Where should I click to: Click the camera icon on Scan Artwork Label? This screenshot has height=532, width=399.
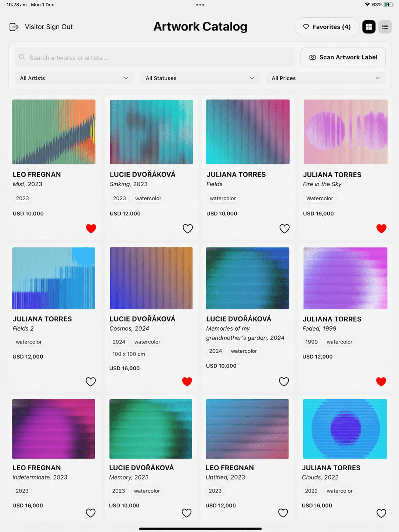pyautogui.click(x=312, y=57)
